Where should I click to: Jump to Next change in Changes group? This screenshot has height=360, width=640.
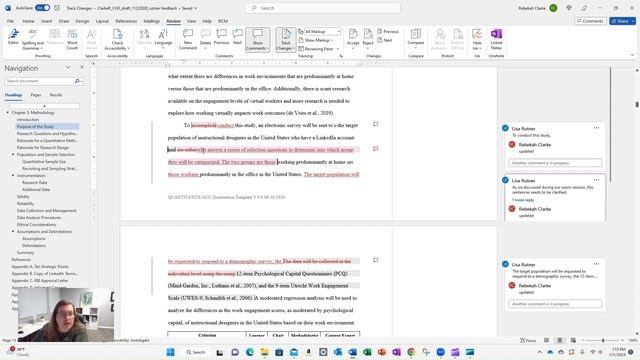pyautogui.click(x=385, y=40)
